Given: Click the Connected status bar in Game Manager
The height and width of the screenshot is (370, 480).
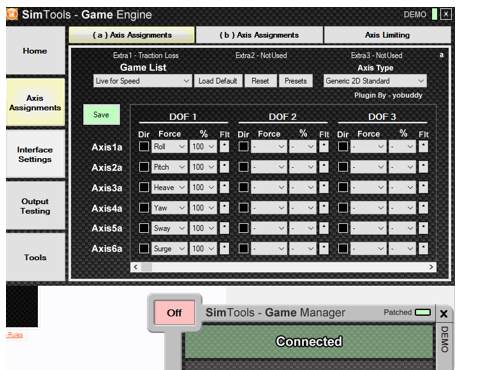Looking at the screenshot, I should coord(309,342).
